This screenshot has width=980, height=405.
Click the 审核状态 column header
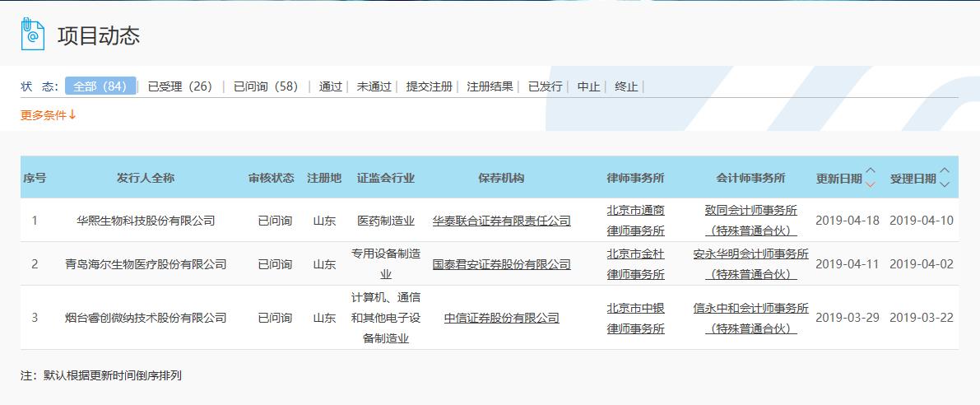click(x=272, y=178)
